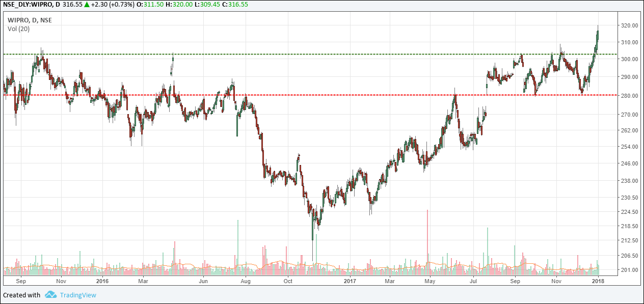Click the tallest pink volume bar near May 2017
Screen dimensions: 644x304
click(427, 242)
